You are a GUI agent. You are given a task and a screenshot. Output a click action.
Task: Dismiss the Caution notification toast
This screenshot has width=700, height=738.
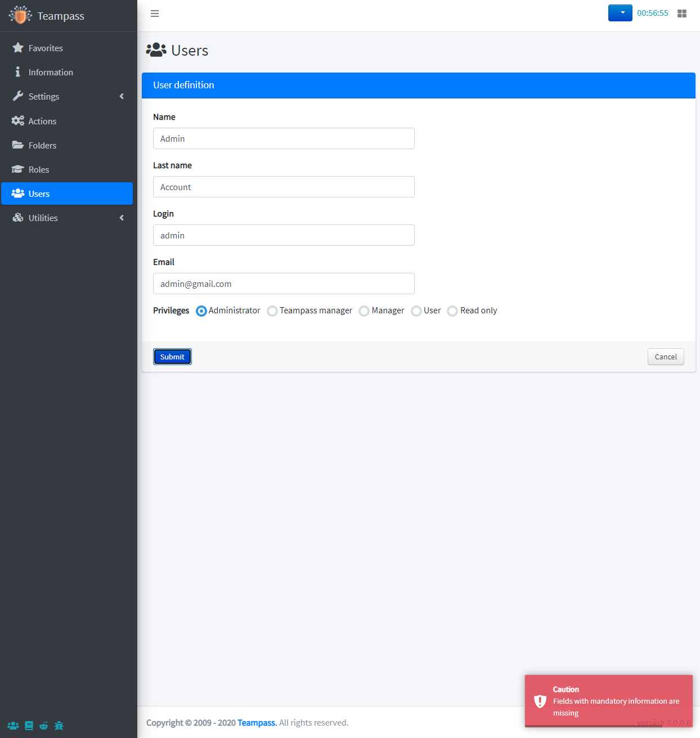click(x=609, y=701)
